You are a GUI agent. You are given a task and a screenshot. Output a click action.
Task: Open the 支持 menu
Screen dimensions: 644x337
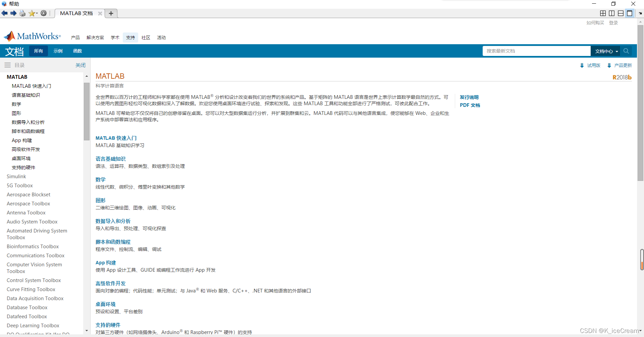pyautogui.click(x=130, y=38)
